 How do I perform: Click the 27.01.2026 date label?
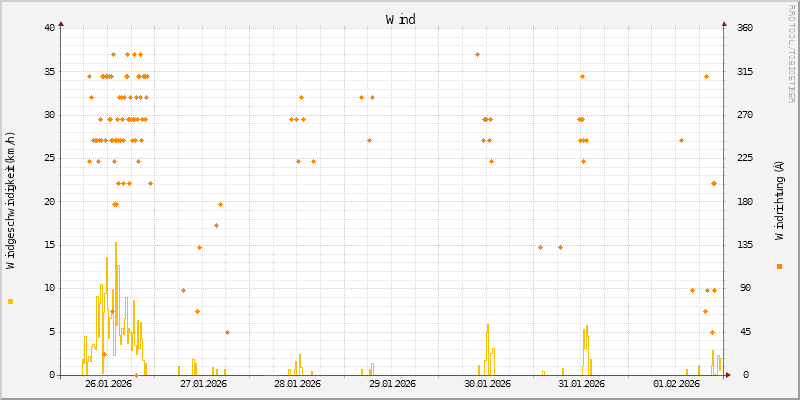click(203, 383)
